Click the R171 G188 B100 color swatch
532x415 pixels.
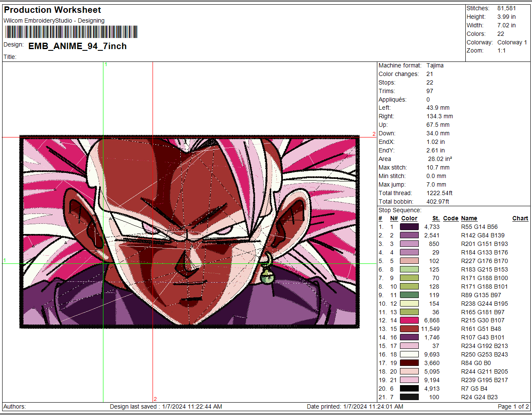(409, 278)
